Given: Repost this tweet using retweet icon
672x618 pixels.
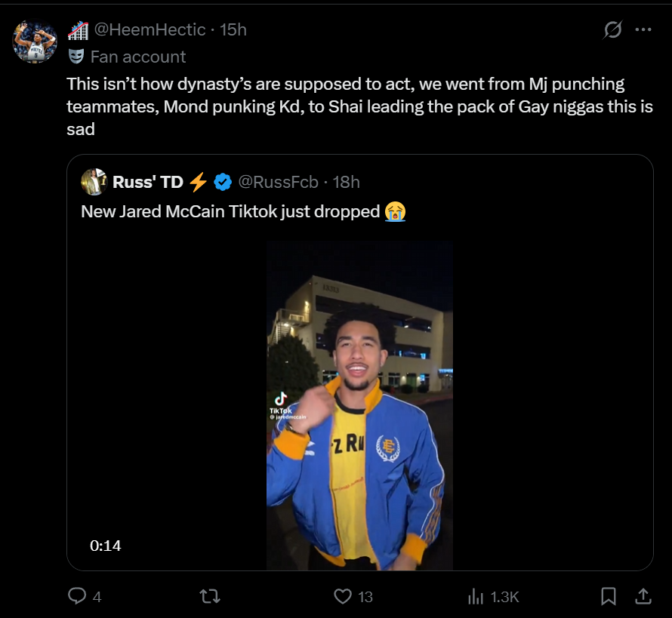Looking at the screenshot, I should [210, 596].
